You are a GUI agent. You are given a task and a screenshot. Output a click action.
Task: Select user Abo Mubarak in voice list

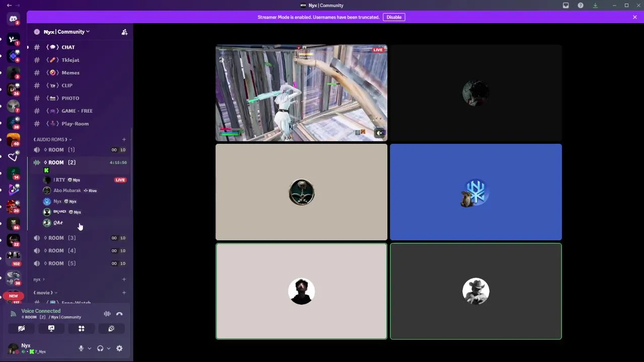click(x=86, y=191)
